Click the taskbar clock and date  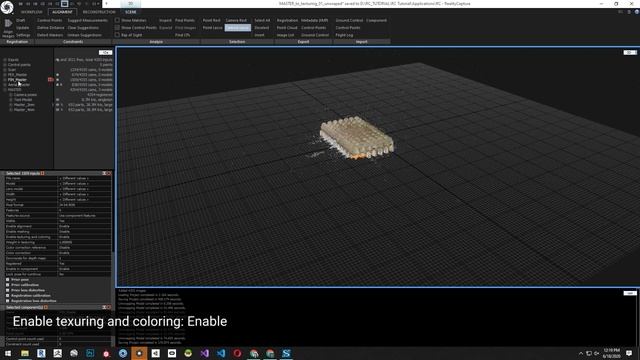611,353
